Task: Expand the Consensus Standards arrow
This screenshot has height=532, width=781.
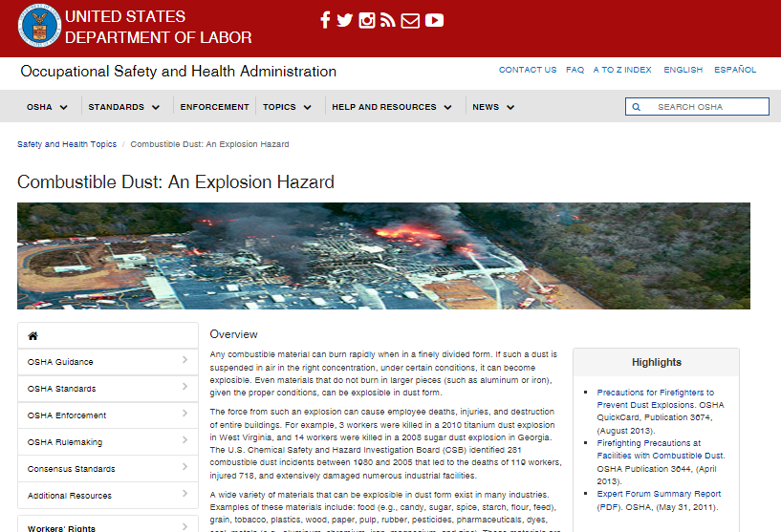Action: (x=184, y=467)
